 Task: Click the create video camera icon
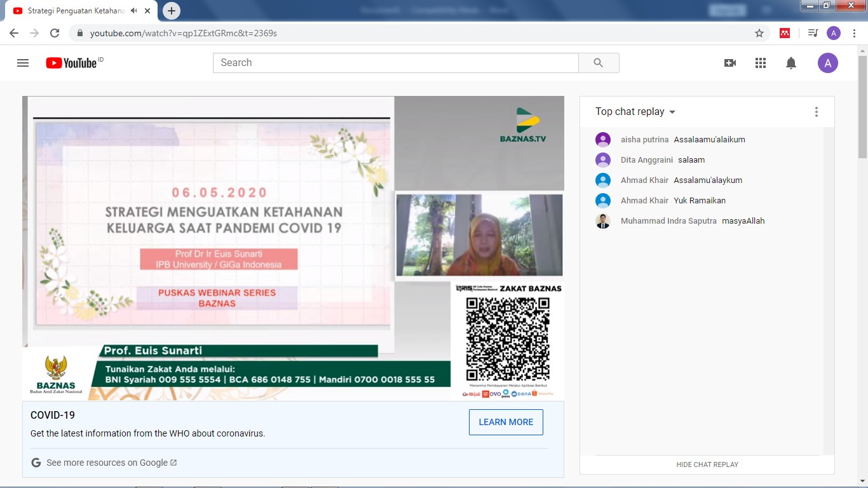pyautogui.click(x=730, y=63)
